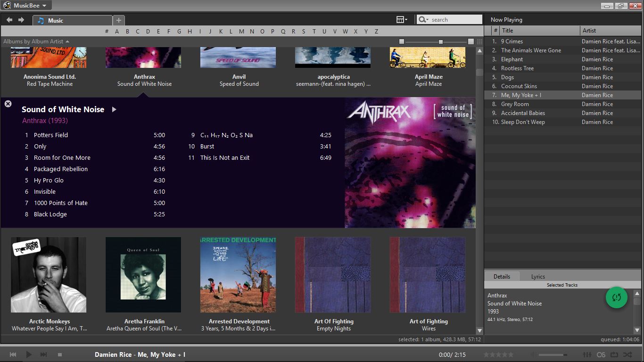Switch to the Lyrics tab
The height and width of the screenshot is (362, 644).
[537, 277]
